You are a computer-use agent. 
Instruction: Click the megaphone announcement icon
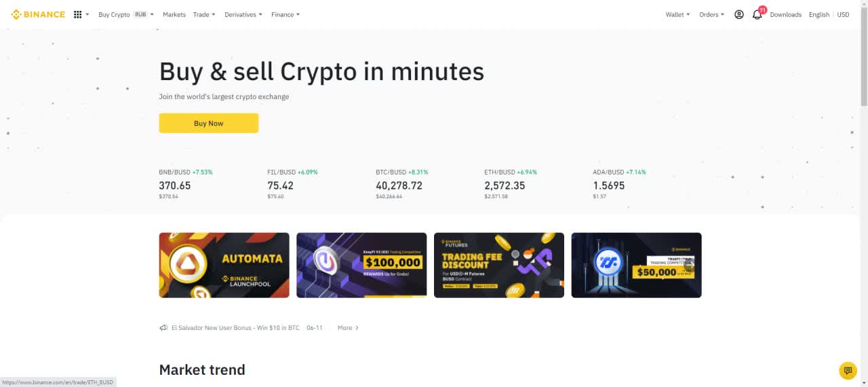coord(163,328)
